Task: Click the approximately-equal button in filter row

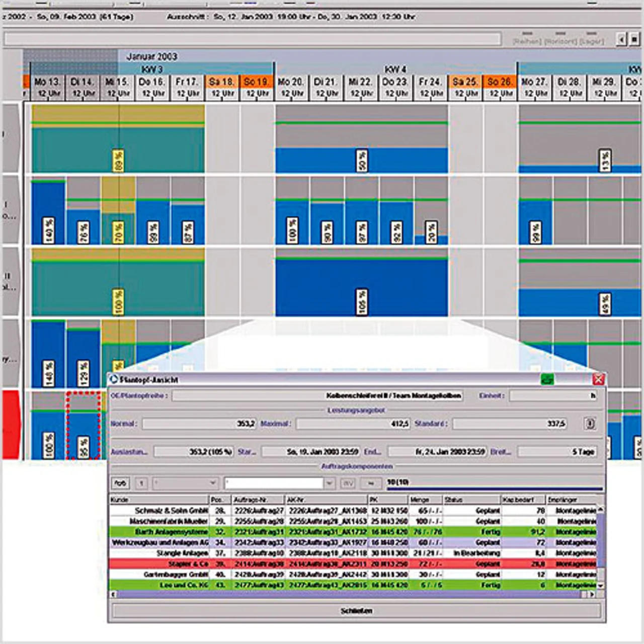Action: tap(371, 484)
